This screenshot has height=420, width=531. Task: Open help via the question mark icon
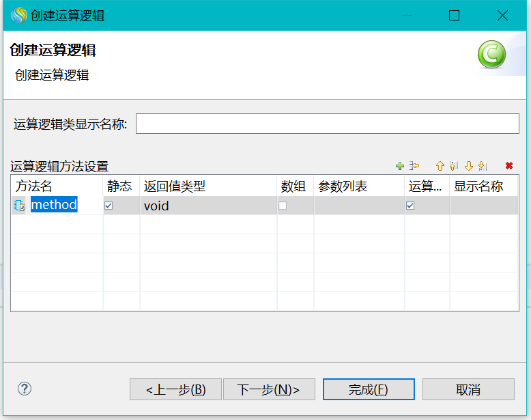coord(25,389)
